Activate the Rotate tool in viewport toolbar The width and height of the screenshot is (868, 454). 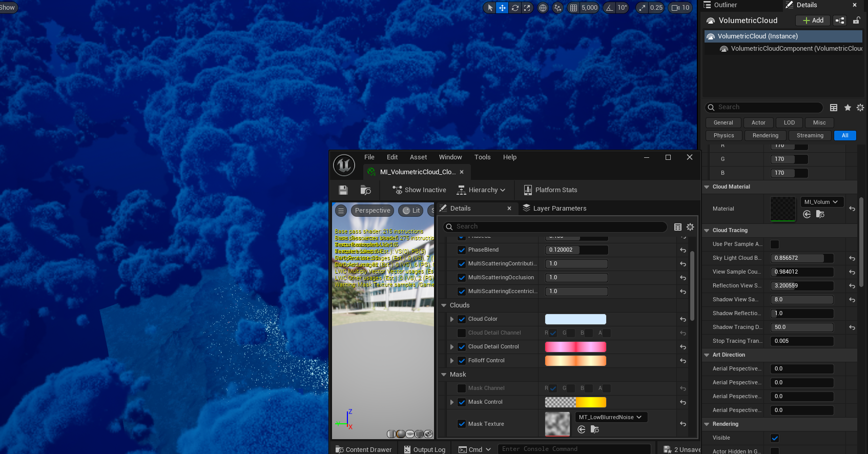pyautogui.click(x=515, y=8)
